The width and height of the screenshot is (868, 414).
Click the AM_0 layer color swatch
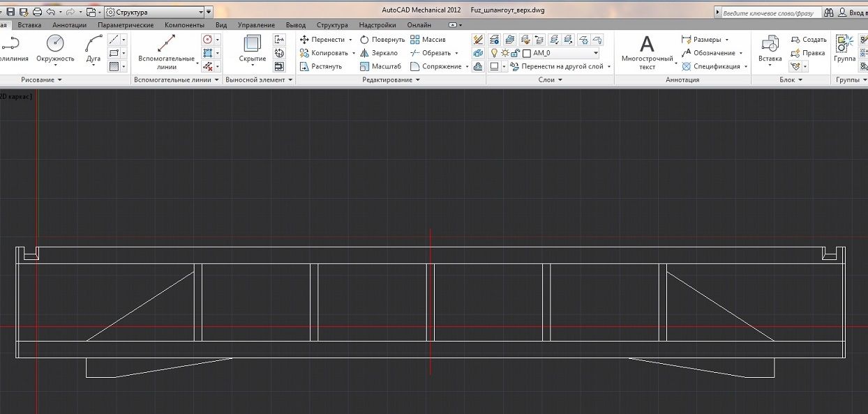[527, 53]
